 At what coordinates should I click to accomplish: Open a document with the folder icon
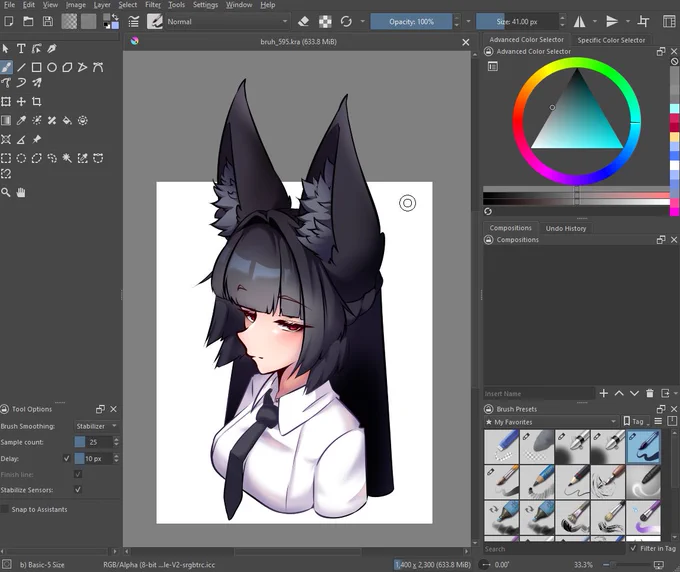28,21
